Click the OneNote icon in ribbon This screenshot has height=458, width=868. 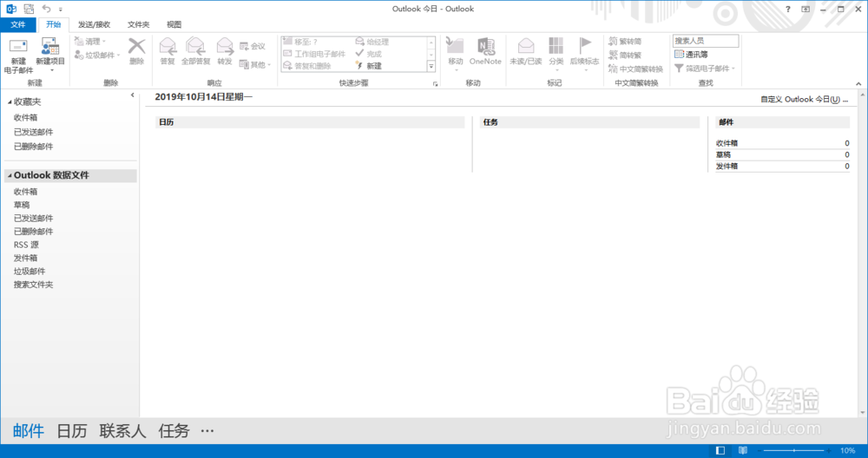pyautogui.click(x=485, y=47)
